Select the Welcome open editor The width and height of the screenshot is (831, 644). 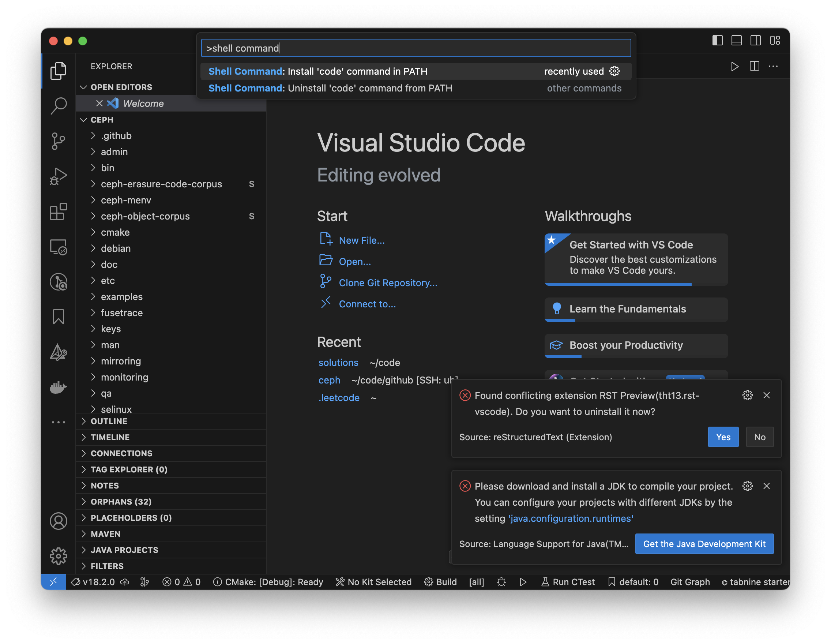[x=143, y=103]
